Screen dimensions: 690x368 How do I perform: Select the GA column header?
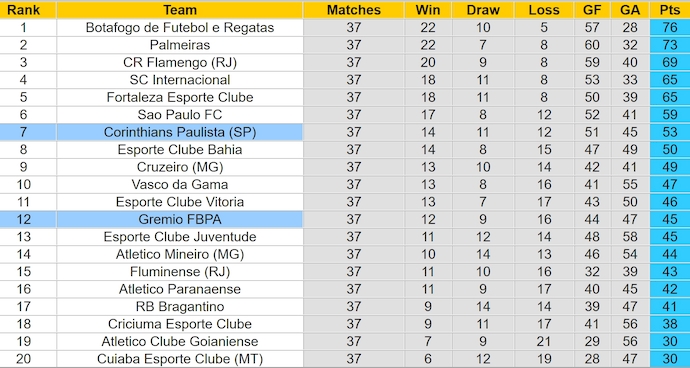[x=630, y=10]
